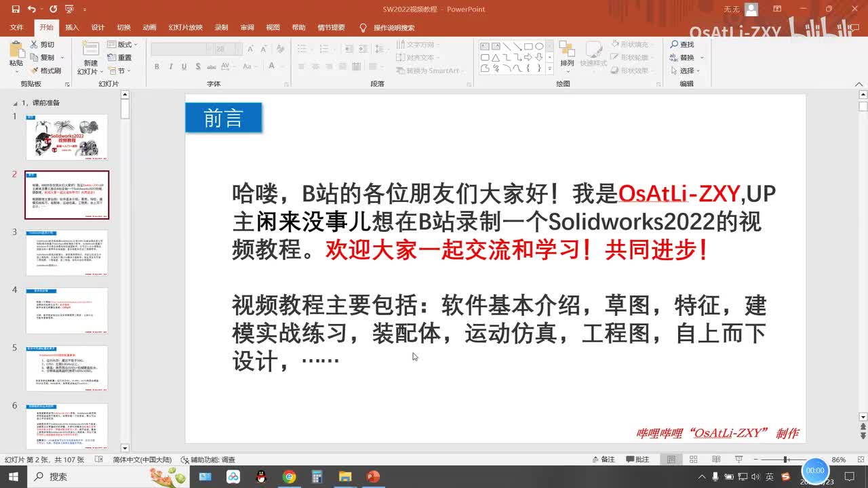Click the language indicator 简体中文(中国大陆)
Image resolution: width=868 pixels, height=488 pixels.
coord(142,460)
